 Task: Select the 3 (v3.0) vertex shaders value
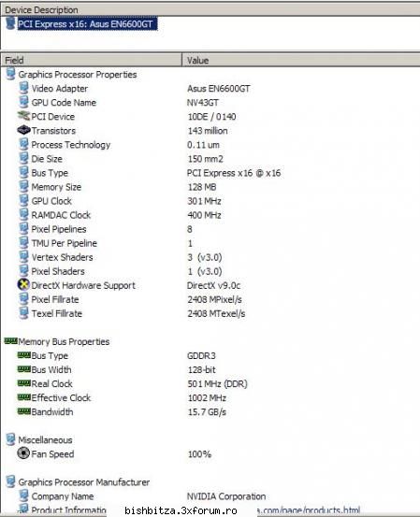coord(205,257)
